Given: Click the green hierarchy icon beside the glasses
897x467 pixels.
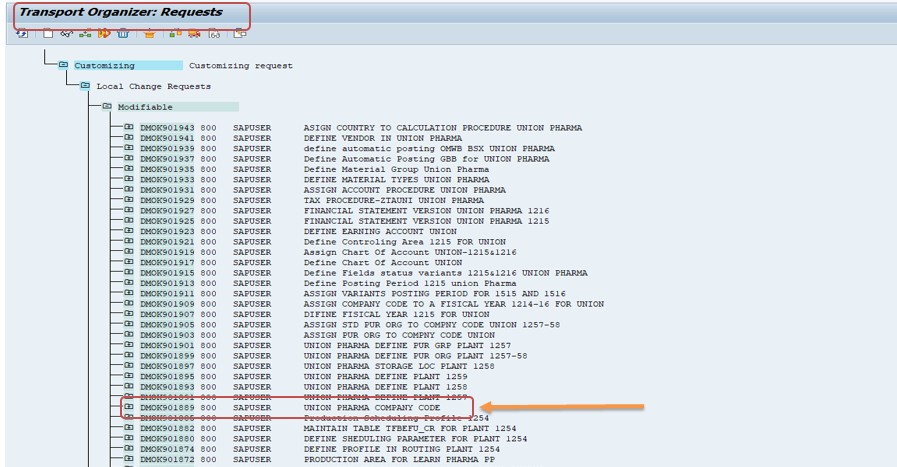Looking at the screenshot, I should pos(85,34).
